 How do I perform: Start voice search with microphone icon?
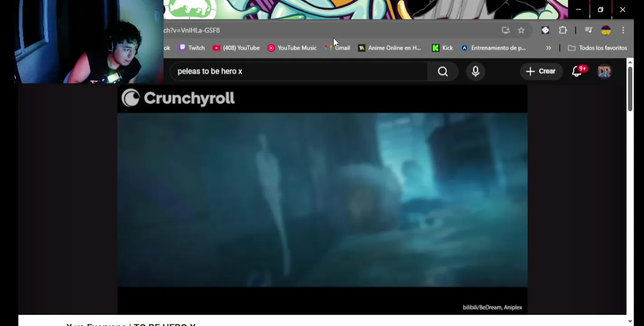tap(476, 71)
